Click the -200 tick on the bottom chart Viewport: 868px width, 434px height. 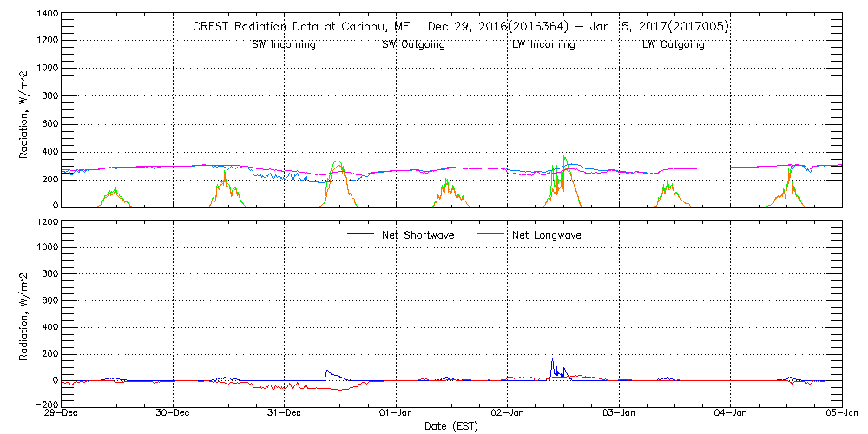tap(47, 404)
